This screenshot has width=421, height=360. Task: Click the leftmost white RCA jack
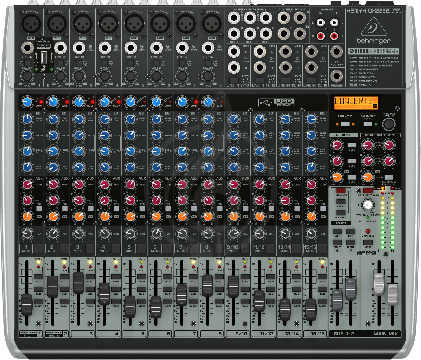(x=320, y=23)
